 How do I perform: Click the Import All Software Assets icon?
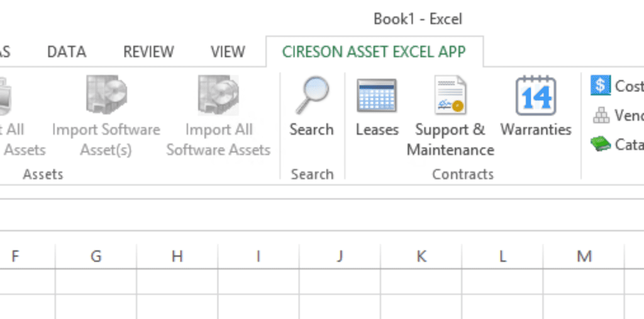click(218, 95)
